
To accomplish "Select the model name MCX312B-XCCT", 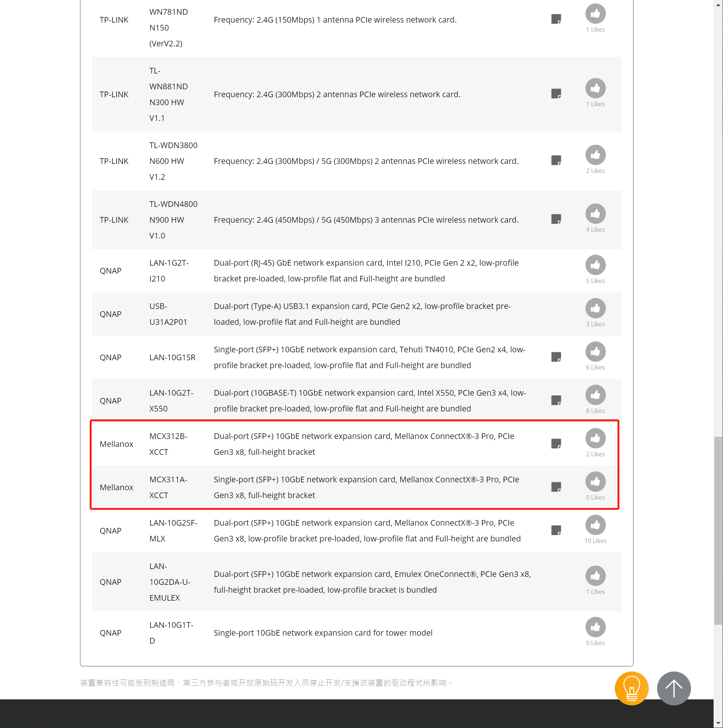I will [x=168, y=444].
